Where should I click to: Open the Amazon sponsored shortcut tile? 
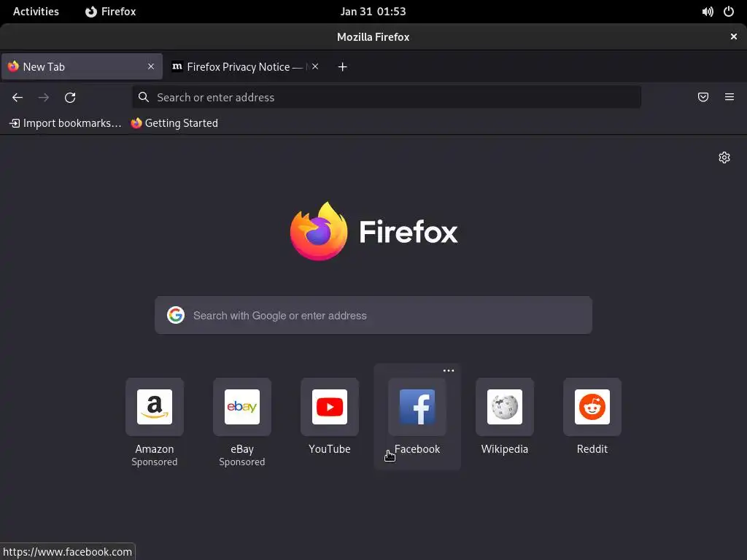coord(155,407)
